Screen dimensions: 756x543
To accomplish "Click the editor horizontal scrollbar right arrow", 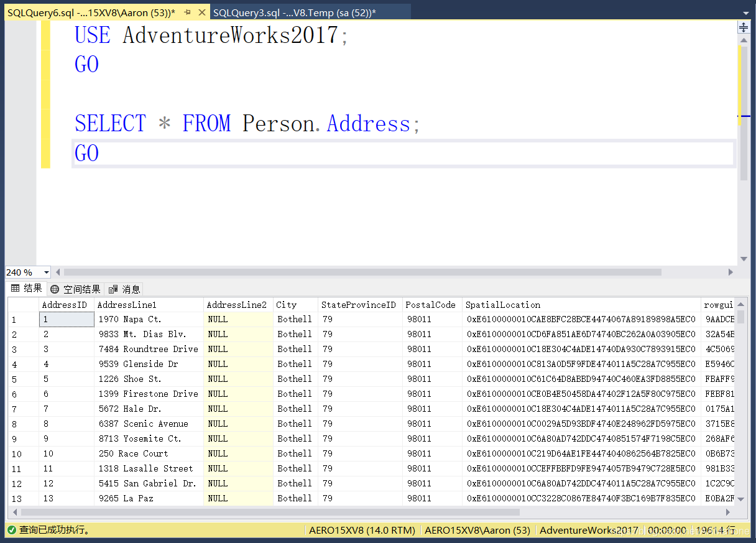I will (731, 272).
